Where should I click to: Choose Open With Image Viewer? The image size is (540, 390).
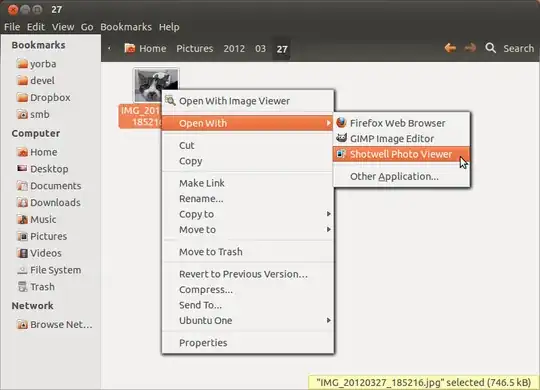click(248, 101)
